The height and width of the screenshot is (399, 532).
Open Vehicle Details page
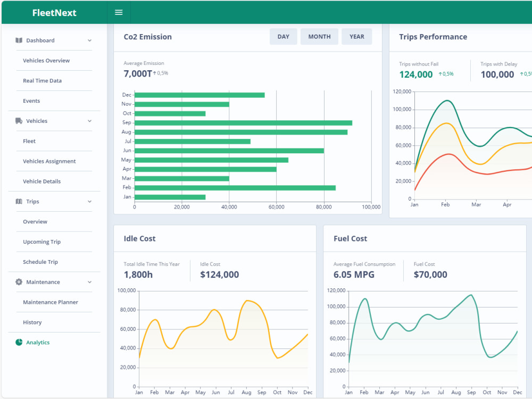point(41,181)
